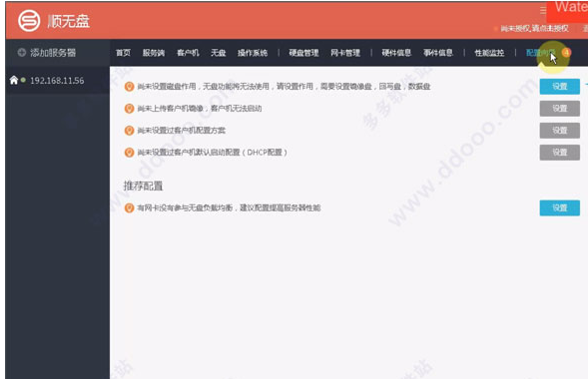Click the home icon next to 192.168.11.56

14,80
